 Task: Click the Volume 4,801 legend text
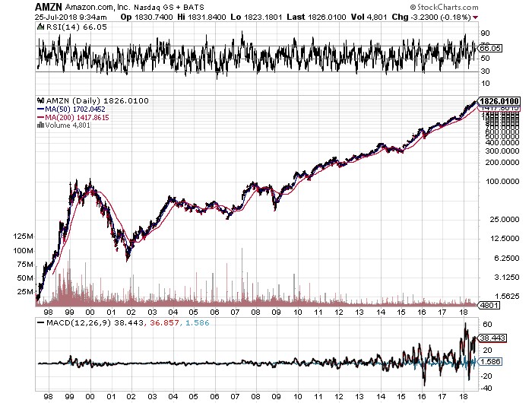coord(68,125)
